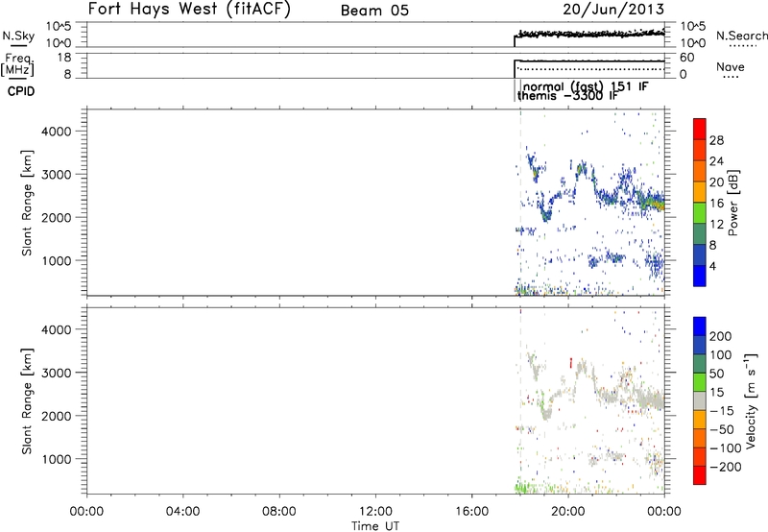Click the '20:00' time axis tick label
Screen dimensions: 768x532
(x=568, y=512)
